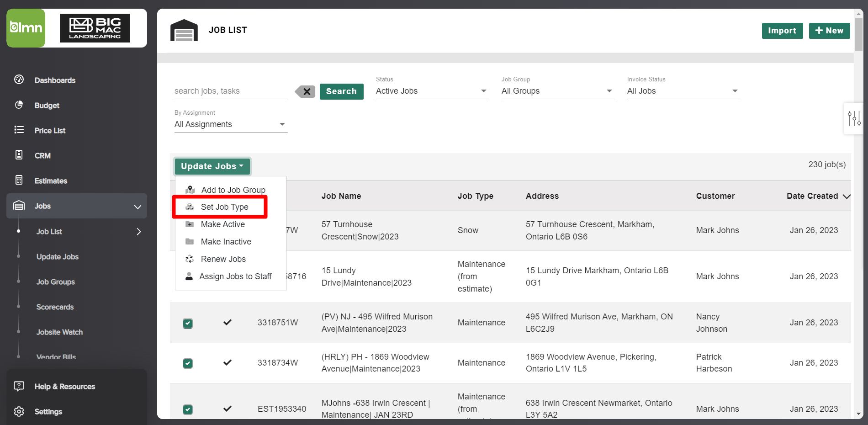868x425 pixels.
Task: Open Job Groups in sidebar
Action: click(x=56, y=282)
